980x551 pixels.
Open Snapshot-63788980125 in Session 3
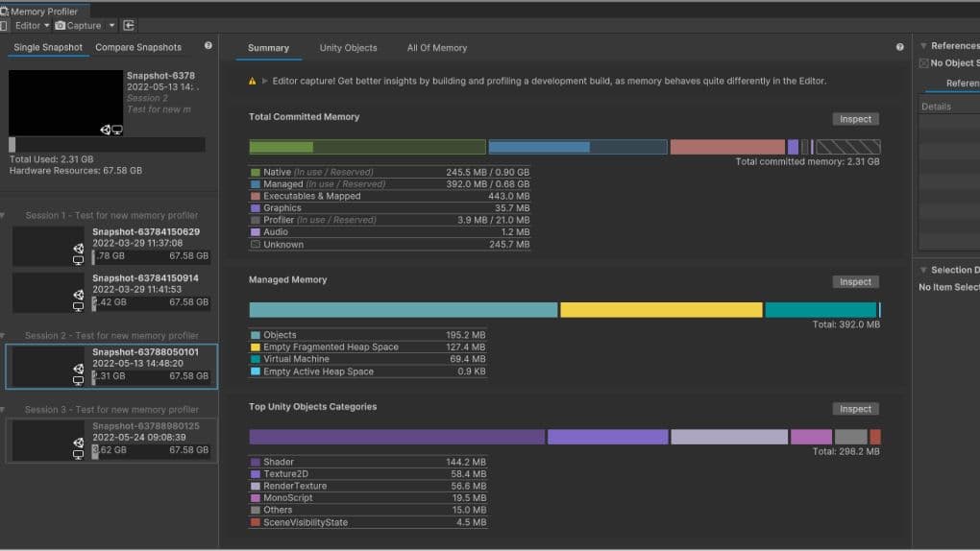tap(111, 441)
